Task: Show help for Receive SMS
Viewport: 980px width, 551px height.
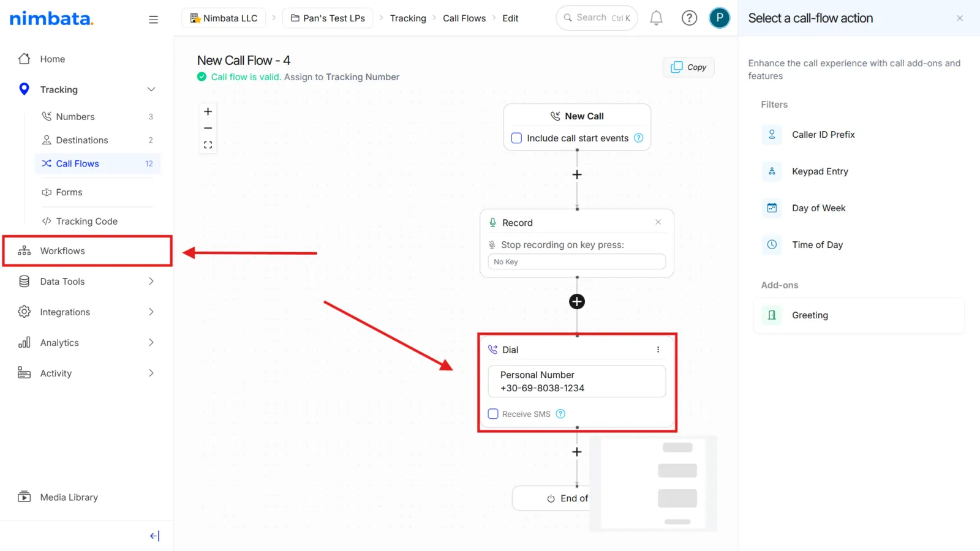Action: pyautogui.click(x=560, y=414)
